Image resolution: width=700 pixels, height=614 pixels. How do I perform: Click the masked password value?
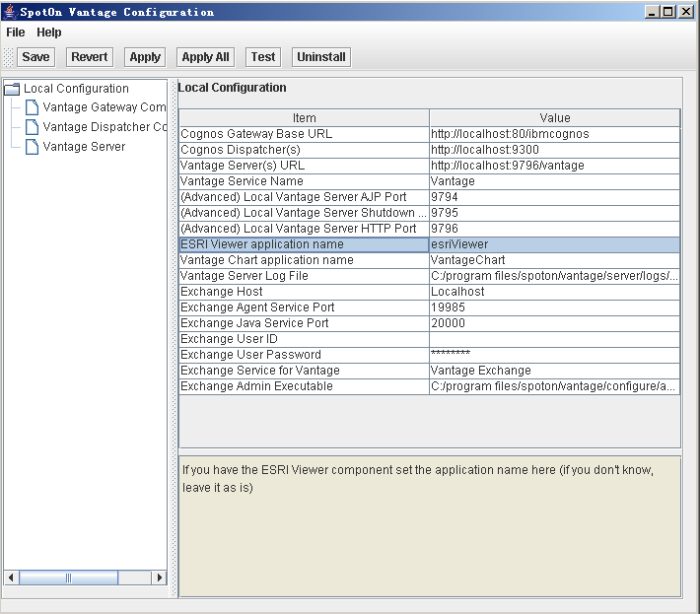coord(554,355)
